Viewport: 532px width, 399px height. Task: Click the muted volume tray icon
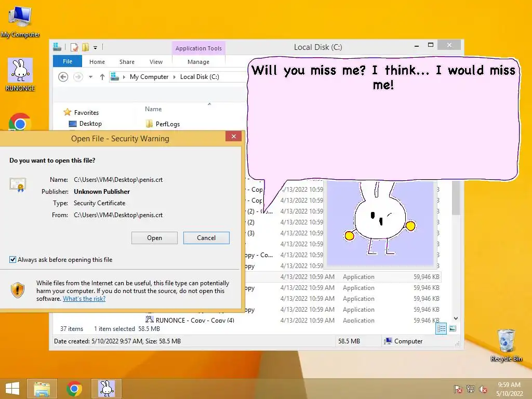[x=483, y=389]
